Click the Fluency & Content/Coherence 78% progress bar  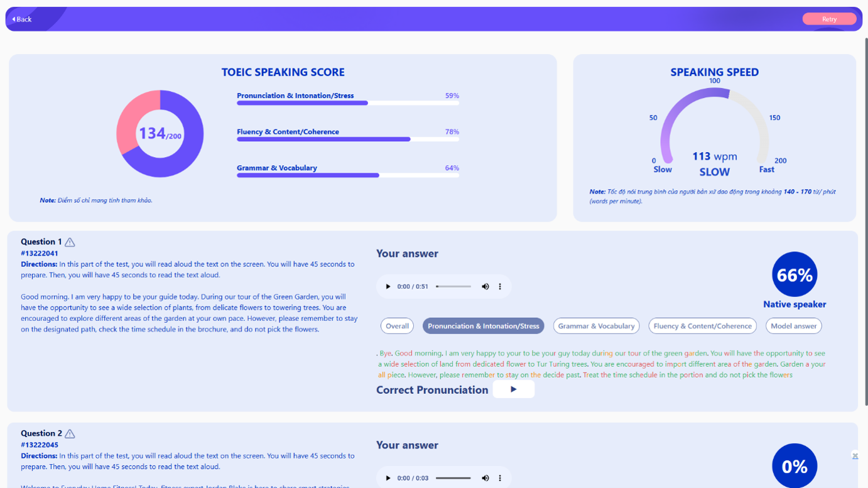pyautogui.click(x=348, y=139)
